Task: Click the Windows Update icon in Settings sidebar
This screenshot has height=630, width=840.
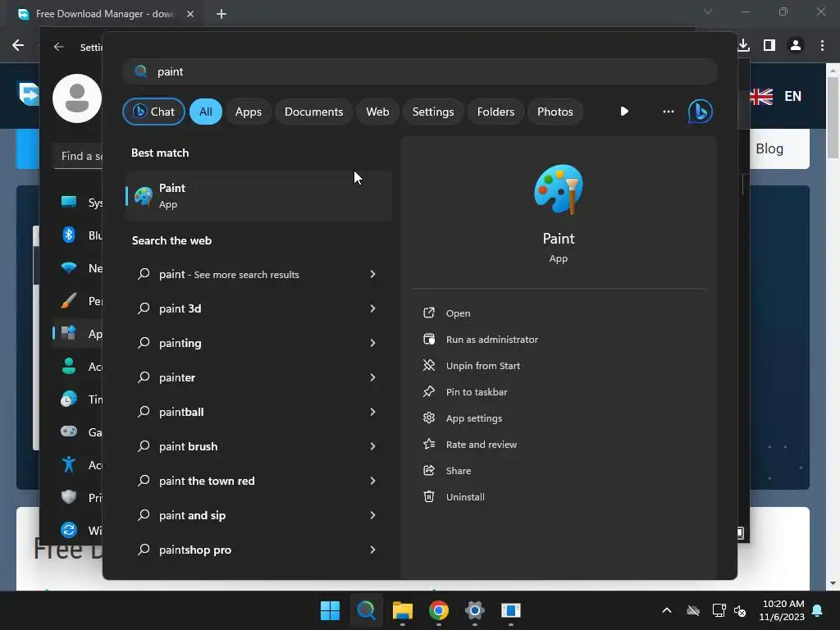Action: point(69,531)
